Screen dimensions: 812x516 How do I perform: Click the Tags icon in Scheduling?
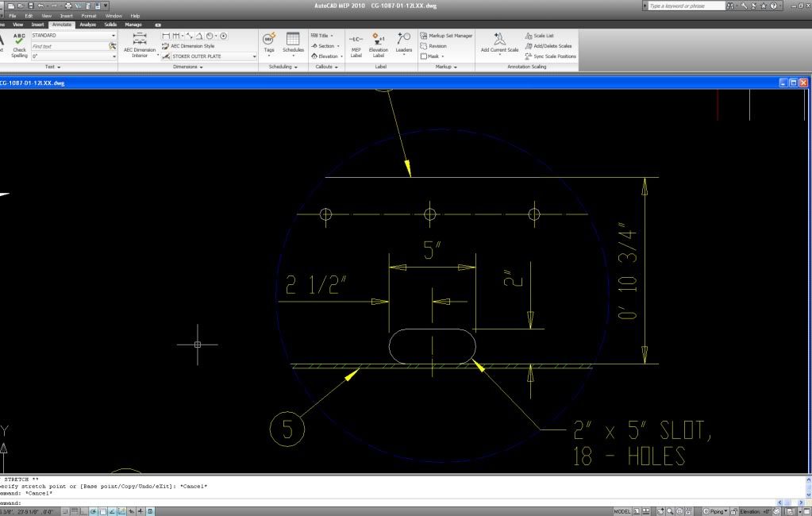pos(269,41)
